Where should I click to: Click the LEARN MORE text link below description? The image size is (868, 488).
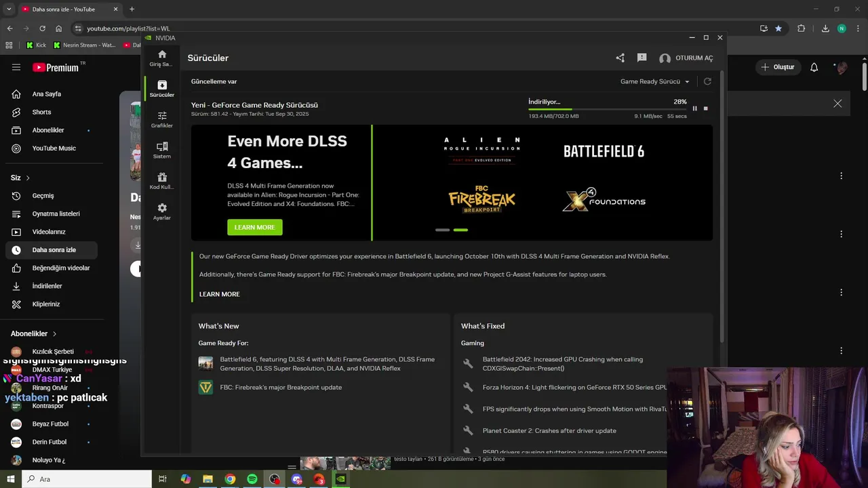tap(219, 294)
